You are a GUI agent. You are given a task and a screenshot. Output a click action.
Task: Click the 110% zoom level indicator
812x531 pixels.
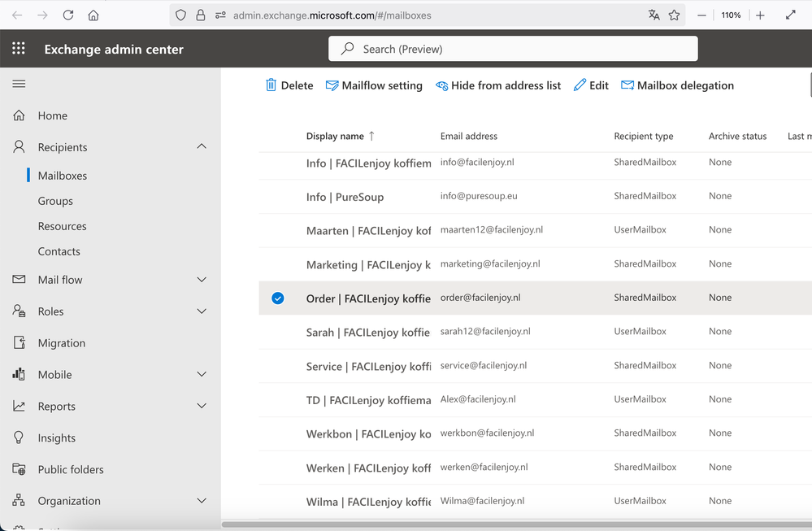tap(731, 15)
